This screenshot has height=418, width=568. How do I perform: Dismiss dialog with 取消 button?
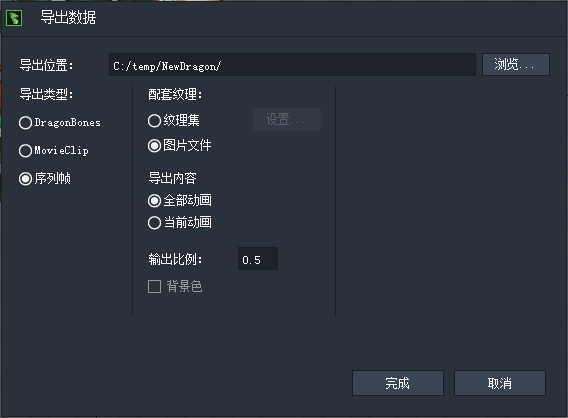point(500,383)
